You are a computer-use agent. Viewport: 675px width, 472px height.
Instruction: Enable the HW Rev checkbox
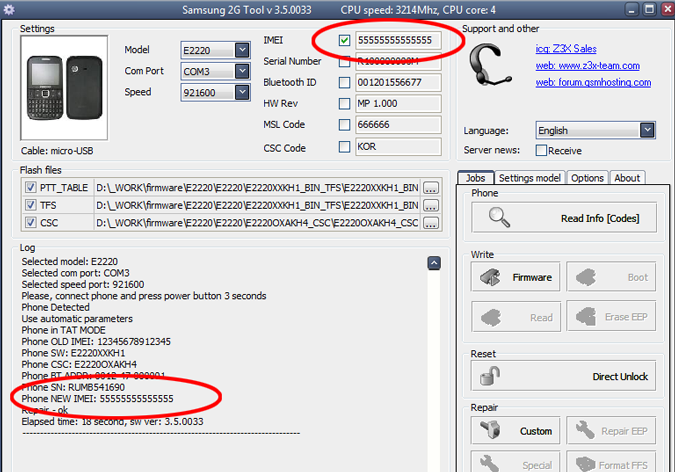click(344, 103)
